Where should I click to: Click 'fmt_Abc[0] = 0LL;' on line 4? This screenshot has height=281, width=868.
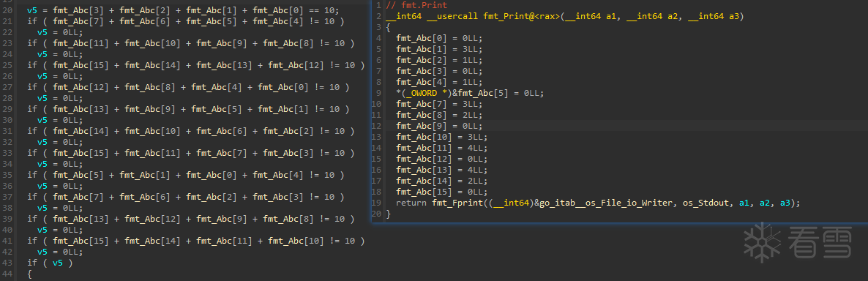click(x=439, y=38)
